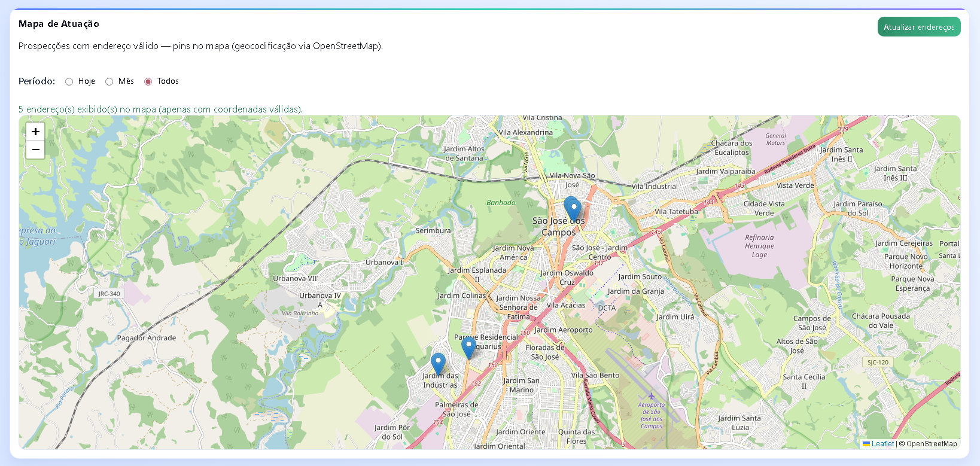980x466 pixels.
Task: Click the SJC-120 road shield
Action: 878,363
